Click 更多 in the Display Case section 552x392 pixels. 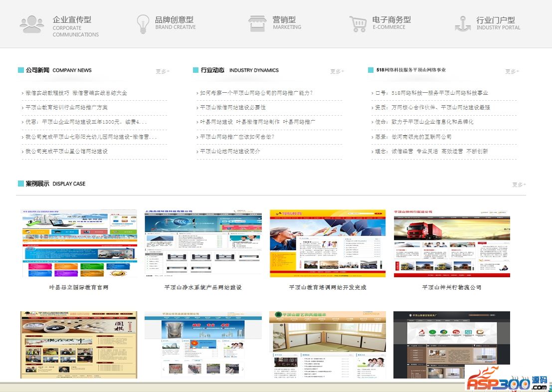click(519, 184)
